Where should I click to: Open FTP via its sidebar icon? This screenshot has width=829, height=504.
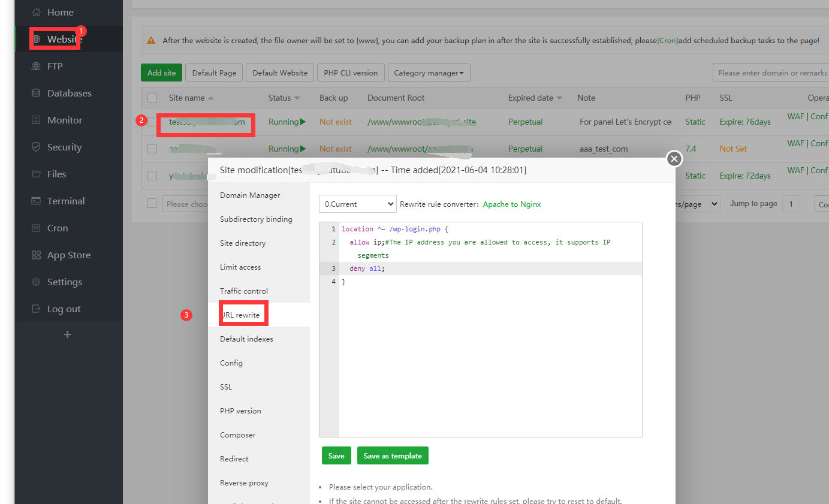tap(37, 67)
